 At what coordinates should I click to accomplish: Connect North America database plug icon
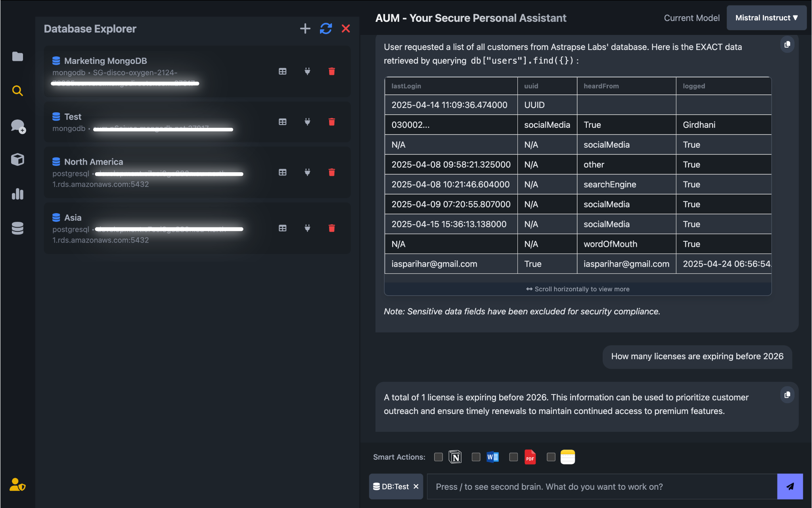(x=307, y=172)
